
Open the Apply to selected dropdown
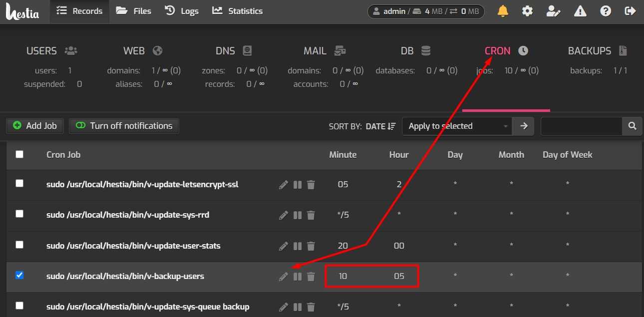(x=457, y=126)
